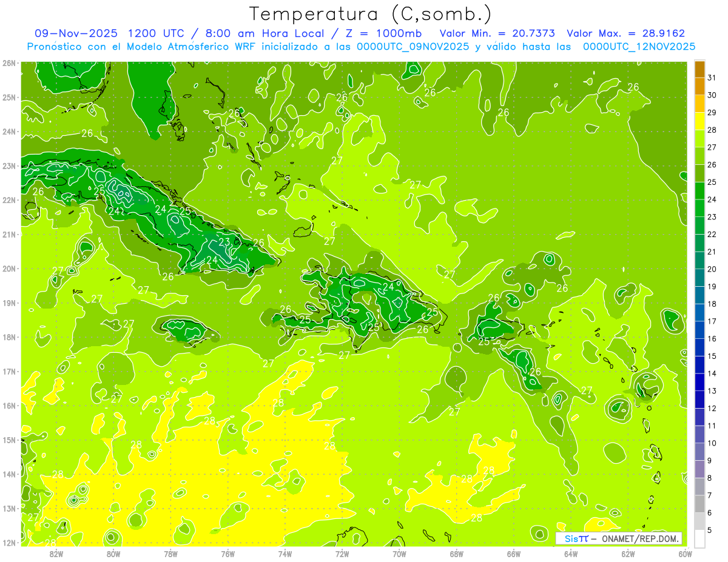Click the initialization time "0000UTC_09NOV2025"

[x=413, y=47]
